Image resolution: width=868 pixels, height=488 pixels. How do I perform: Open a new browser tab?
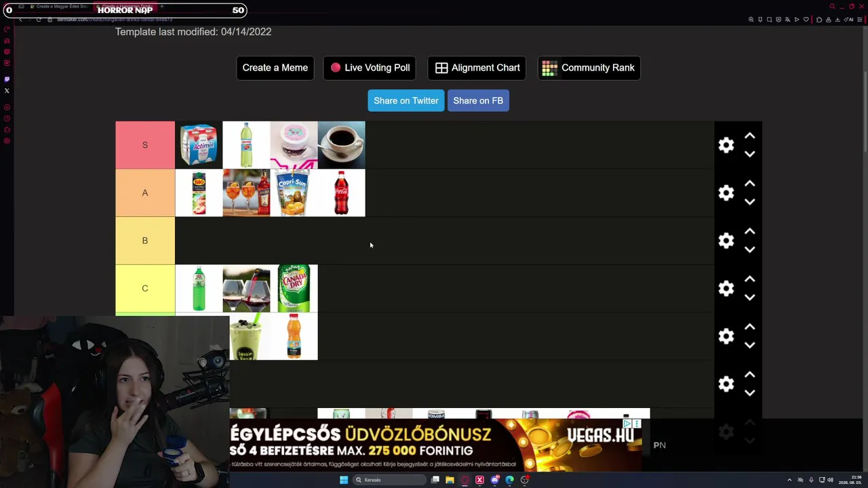[x=161, y=7]
